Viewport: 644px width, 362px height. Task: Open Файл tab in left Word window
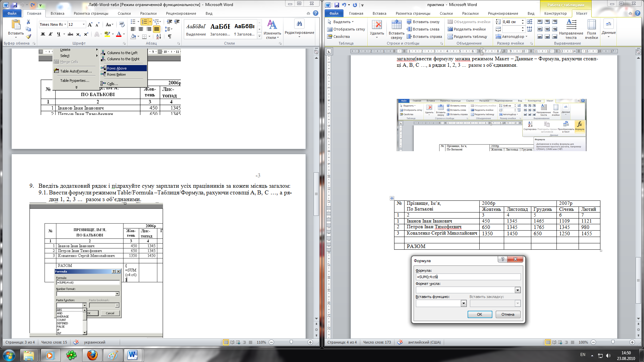12,13
